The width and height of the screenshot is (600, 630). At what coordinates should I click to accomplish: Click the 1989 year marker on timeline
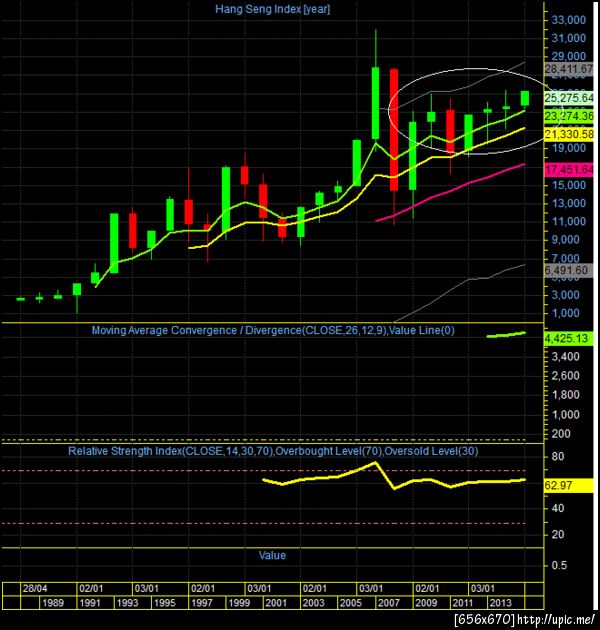point(53,603)
